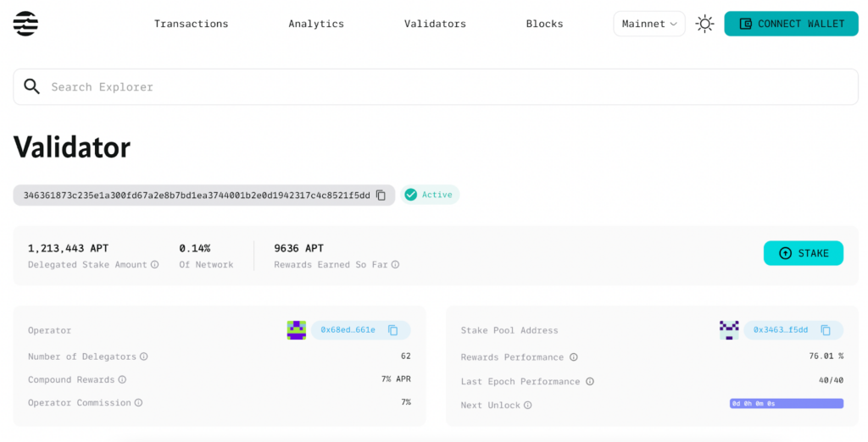Click the operator pixel avatar

pos(297,330)
